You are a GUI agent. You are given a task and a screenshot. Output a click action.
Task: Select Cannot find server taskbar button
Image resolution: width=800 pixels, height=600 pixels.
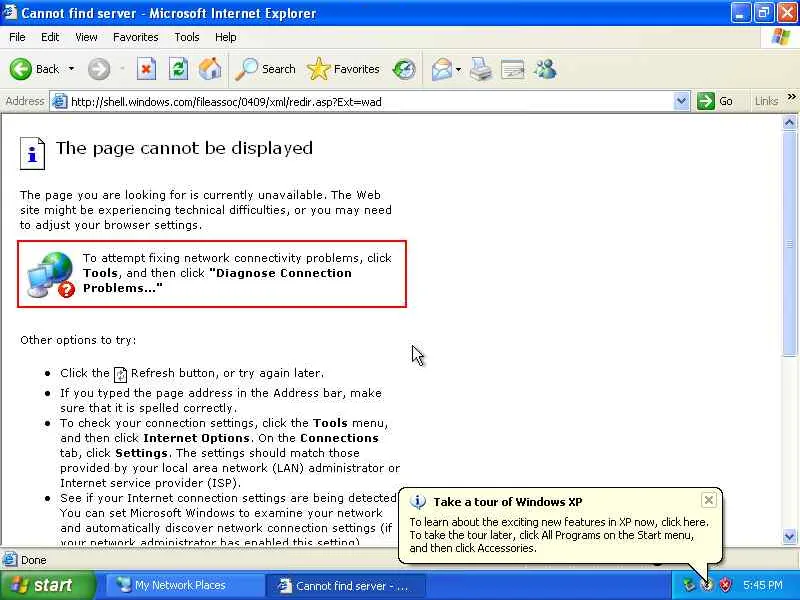point(345,586)
